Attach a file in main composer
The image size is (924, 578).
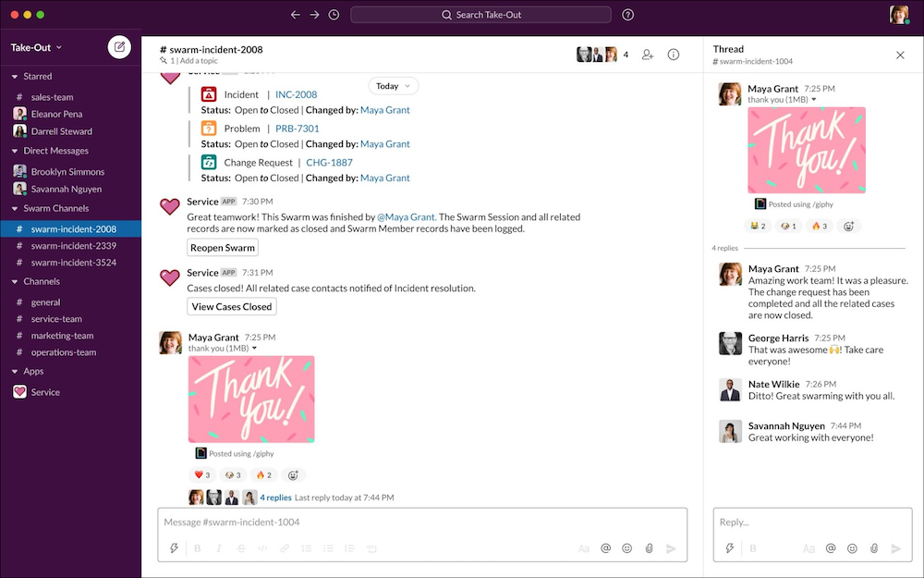click(x=649, y=547)
